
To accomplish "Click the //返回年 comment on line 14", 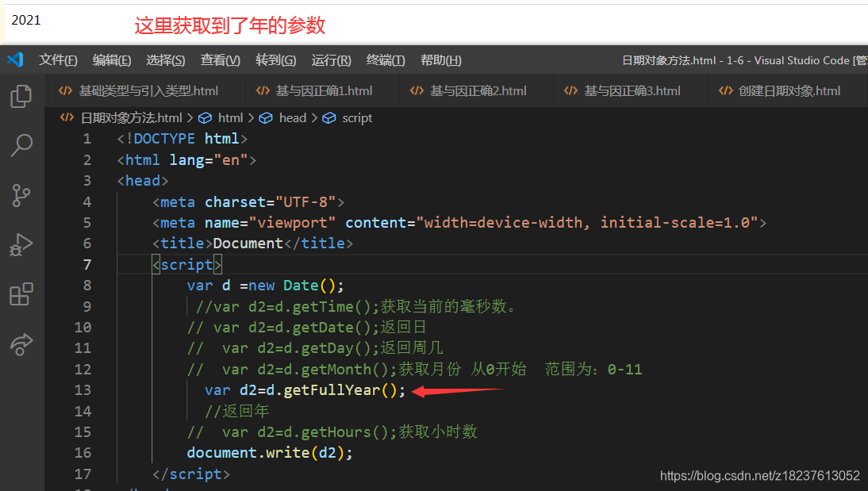I will [237, 412].
